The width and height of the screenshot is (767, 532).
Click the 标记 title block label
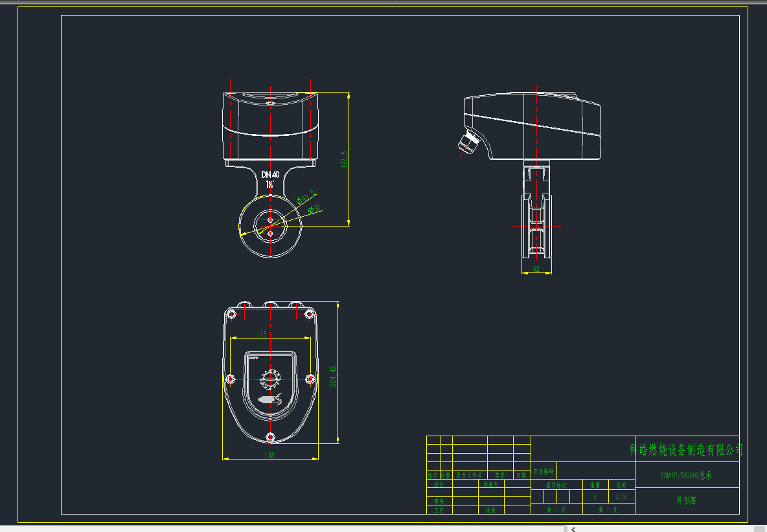point(433,475)
